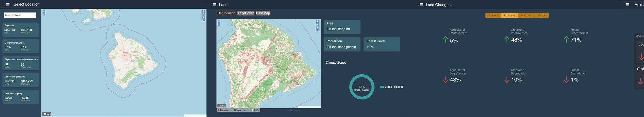644x117 pixels.
Task: Click red down arrow beside Agricultural Degradation
Action: (x=445, y=80)
